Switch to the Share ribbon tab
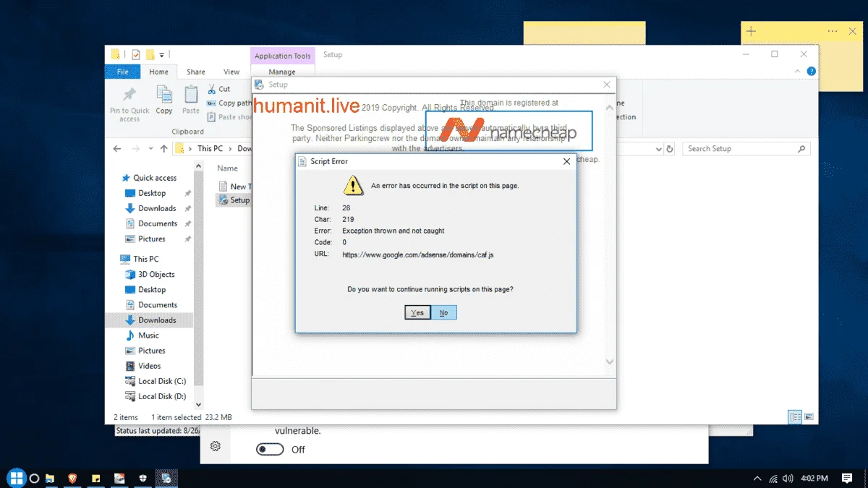Screen dimensions: 868x488 point(195,72)
